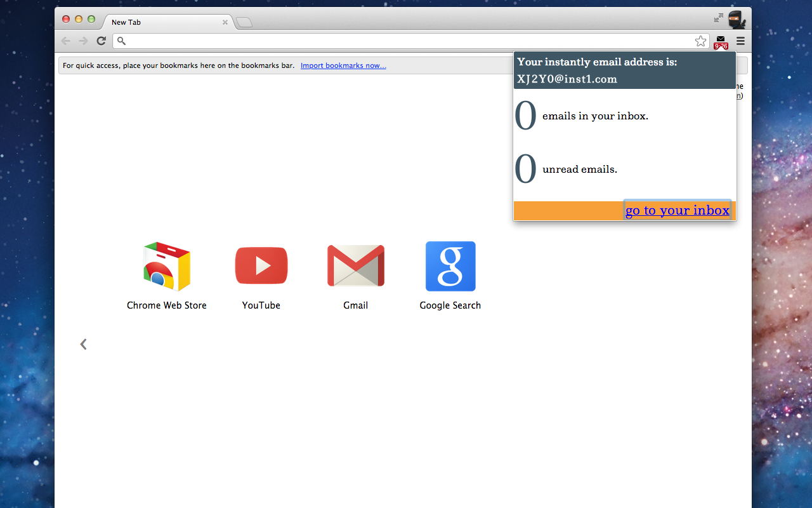Go forward with the forward arrow
Screen dimensions: 812x508
83,41
